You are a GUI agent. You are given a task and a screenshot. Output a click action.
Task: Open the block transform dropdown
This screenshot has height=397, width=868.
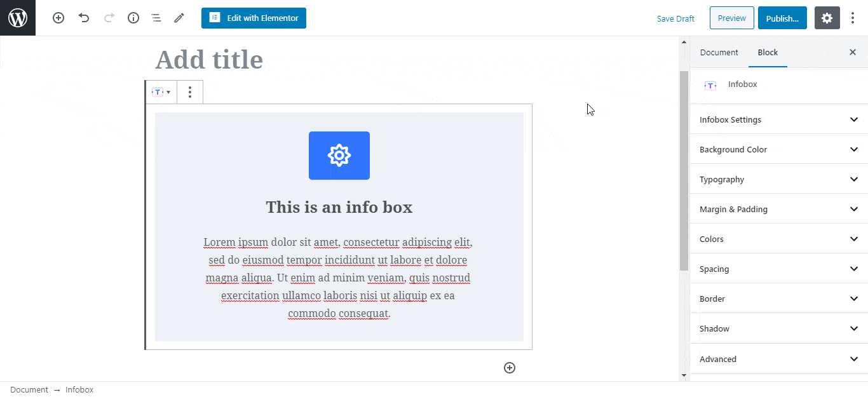pyautogui.click(x=161, y=92)
